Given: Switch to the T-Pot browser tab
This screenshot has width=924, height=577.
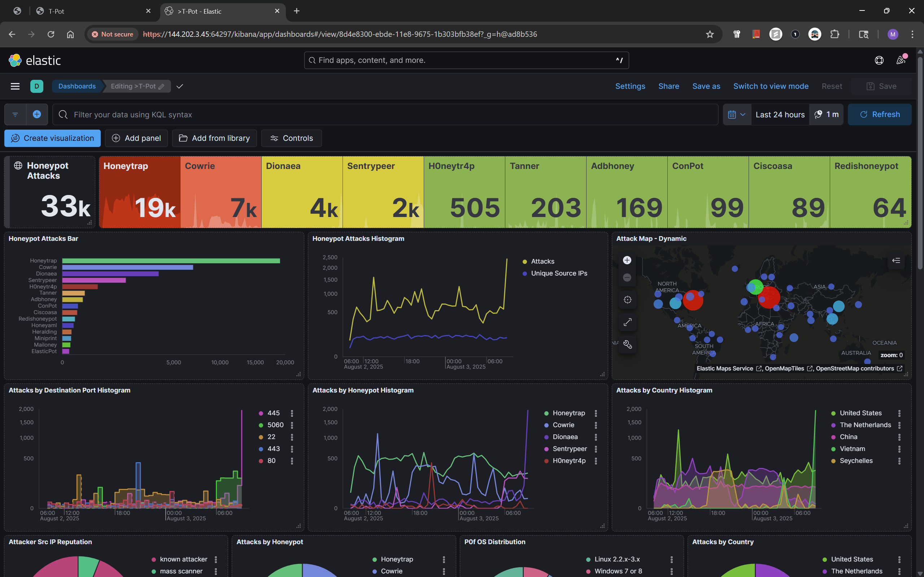Looking at the screenshot, I should coord(93,11).
